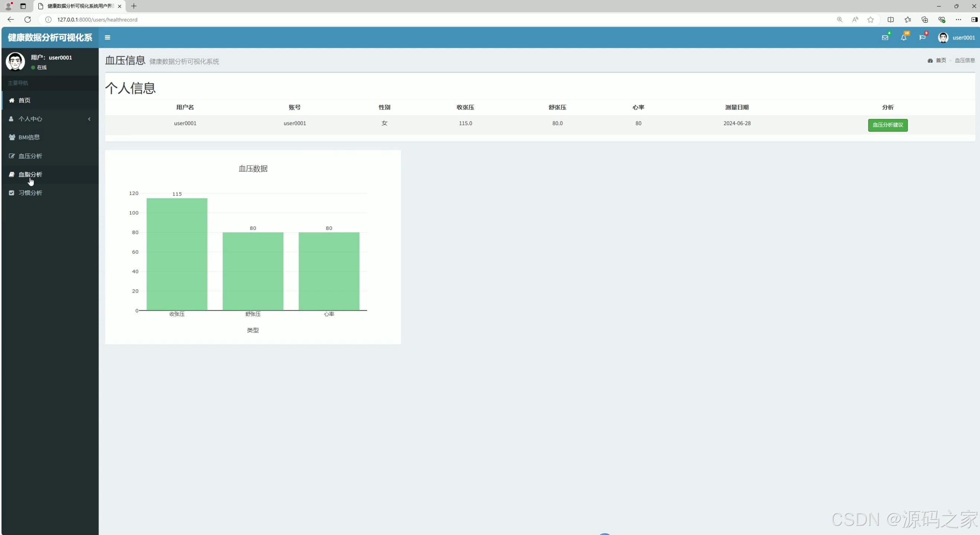Toggle the sidebar hamburger menu icon
Screen dimensions: 980x535
click(x=107, y=37)
